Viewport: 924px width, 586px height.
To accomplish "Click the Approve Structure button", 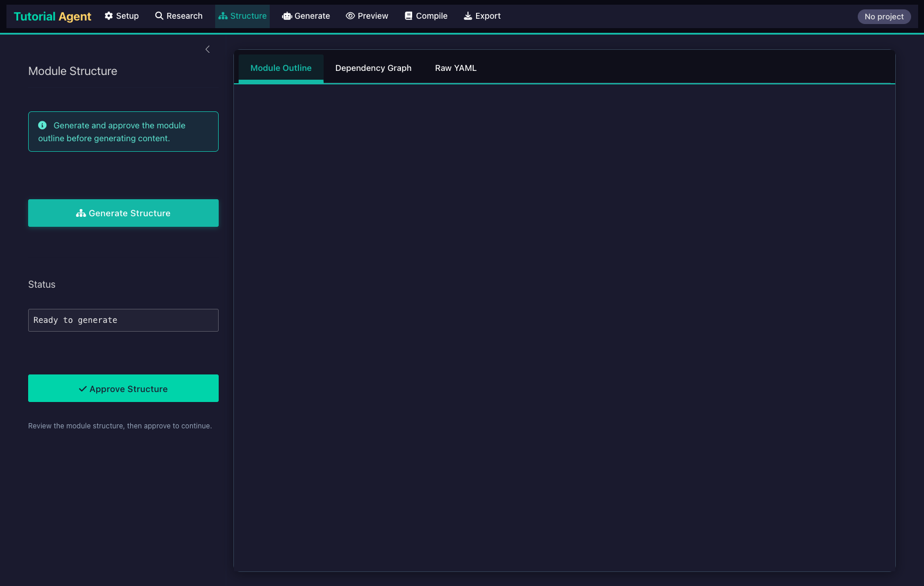I will [123, 388].
